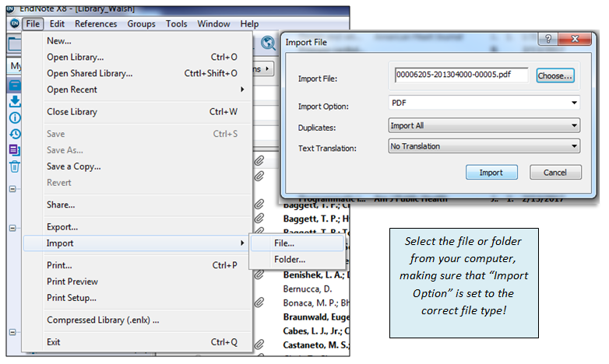Select the Castaneto, M. S. reference row

point(316,345)
